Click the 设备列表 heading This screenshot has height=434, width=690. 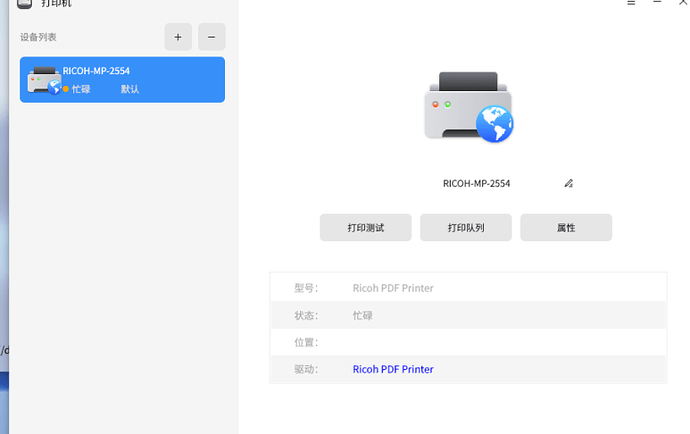[x=38, y=37]
